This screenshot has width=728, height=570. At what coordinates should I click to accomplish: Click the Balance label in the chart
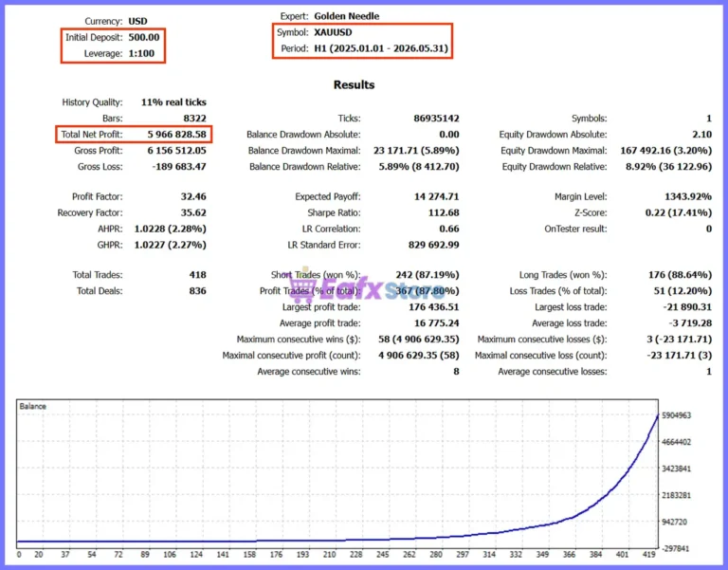pos(33,407)
